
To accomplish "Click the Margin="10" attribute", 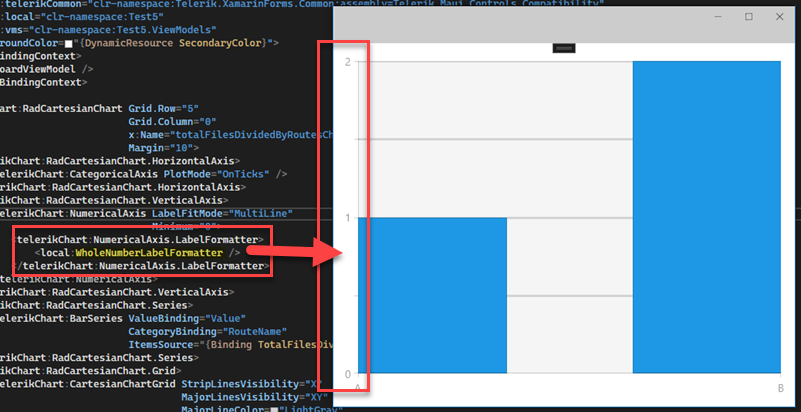I will pyautogui.click(x=160, y=148).
